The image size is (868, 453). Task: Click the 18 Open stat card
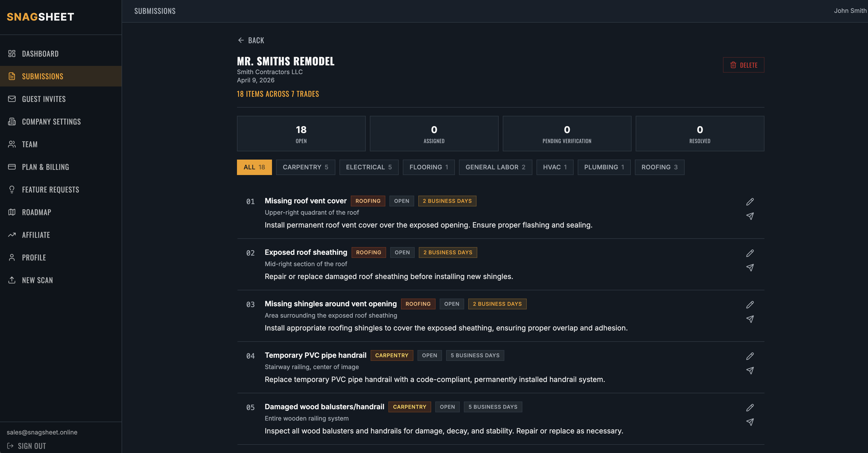(301, 134)
